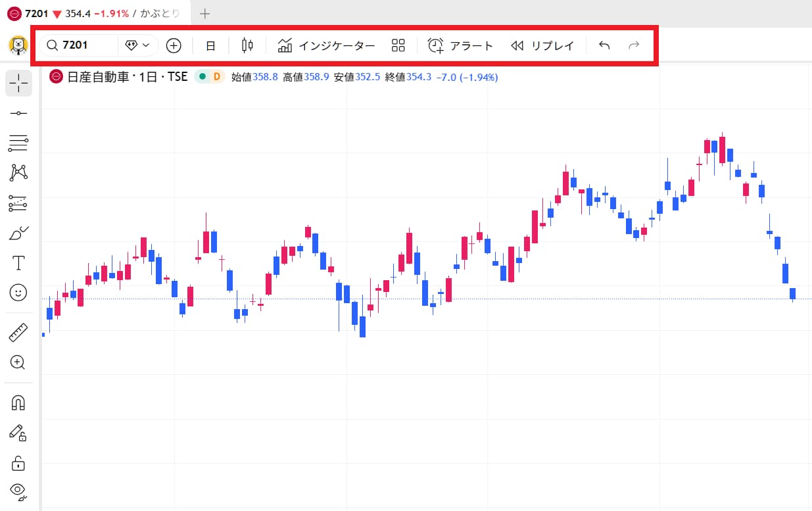Open the emoji icons tool

coord(18,292)
